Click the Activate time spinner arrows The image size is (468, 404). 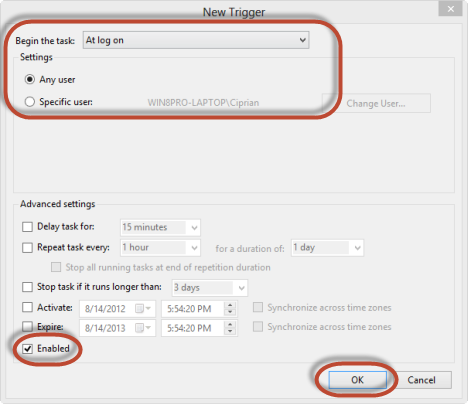230,309
